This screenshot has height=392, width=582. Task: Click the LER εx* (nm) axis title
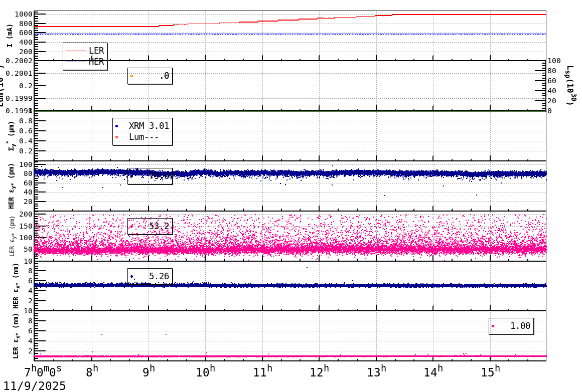15,336
